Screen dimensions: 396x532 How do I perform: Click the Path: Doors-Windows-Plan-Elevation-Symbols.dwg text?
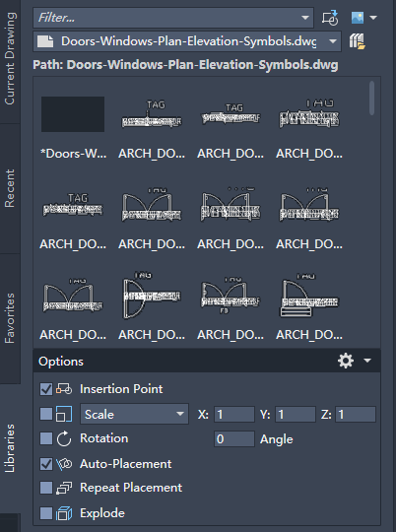click(185, 65)
